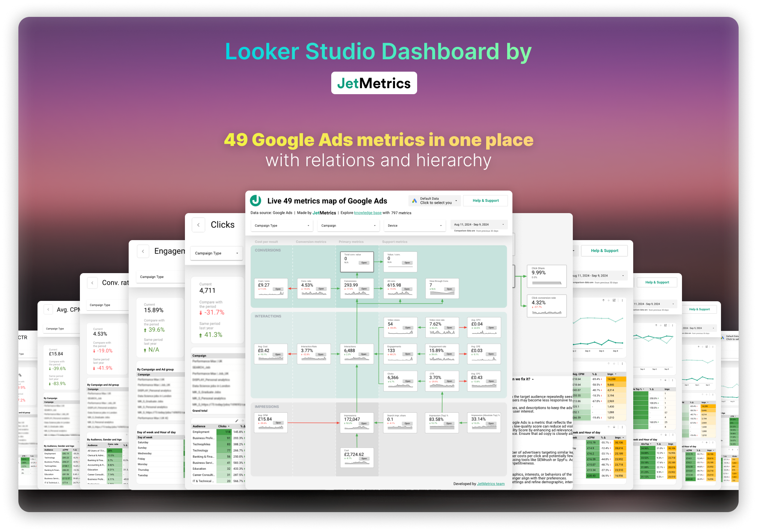
Task: Open the Impressions 172,047 metric card
Action: tap(363, 424)
